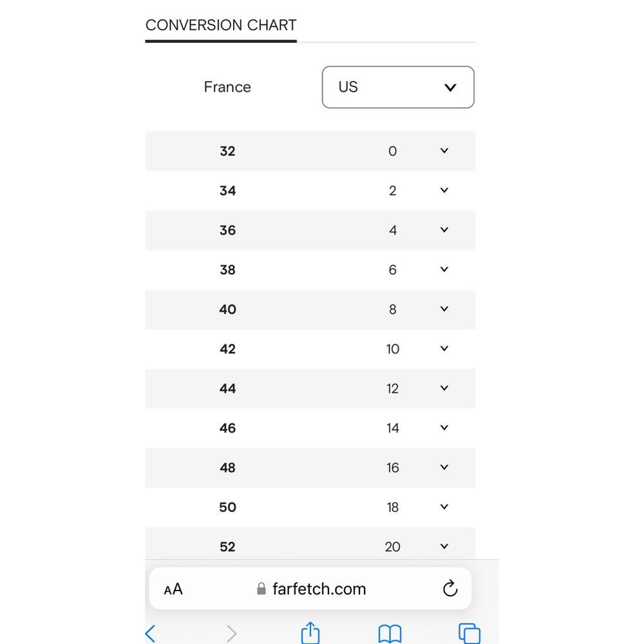Open the Safari share sheet icon
644x644 pixels.
[x=310, y=632]
